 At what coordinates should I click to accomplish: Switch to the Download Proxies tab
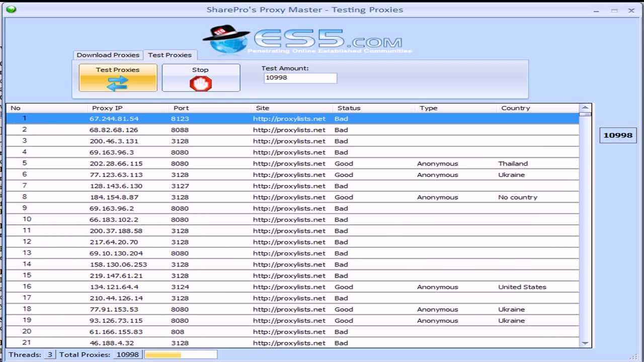click(x=108, y=55)
